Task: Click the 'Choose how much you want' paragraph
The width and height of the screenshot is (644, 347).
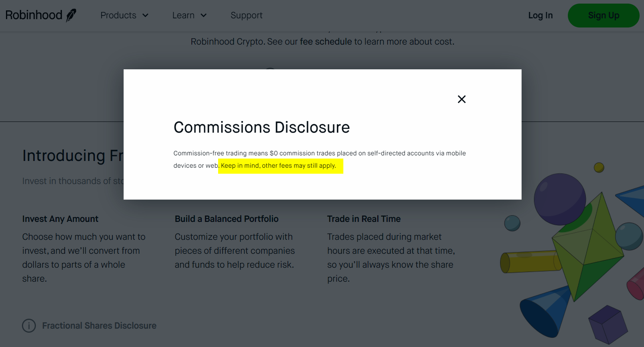Action: (84, 257)
